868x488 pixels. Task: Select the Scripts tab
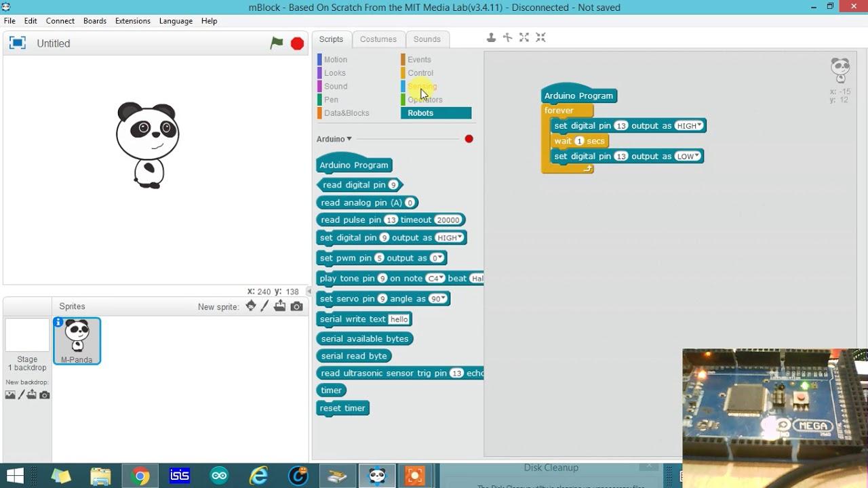coord(332,39)
